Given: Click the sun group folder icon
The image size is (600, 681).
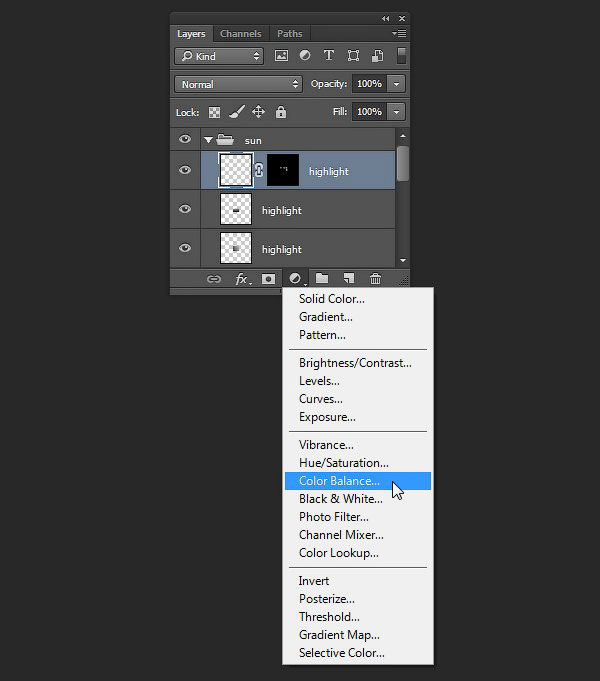Looking at the screenshot, I should (x=225, y=139).
